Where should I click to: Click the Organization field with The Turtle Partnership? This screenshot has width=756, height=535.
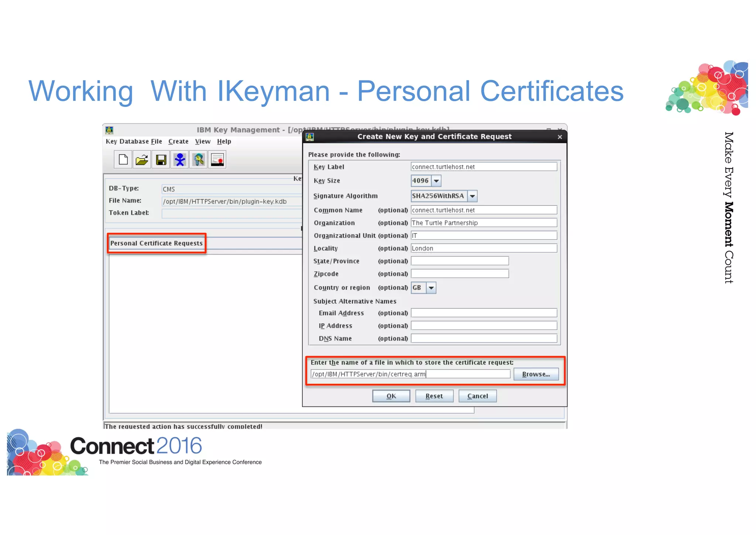484,223
